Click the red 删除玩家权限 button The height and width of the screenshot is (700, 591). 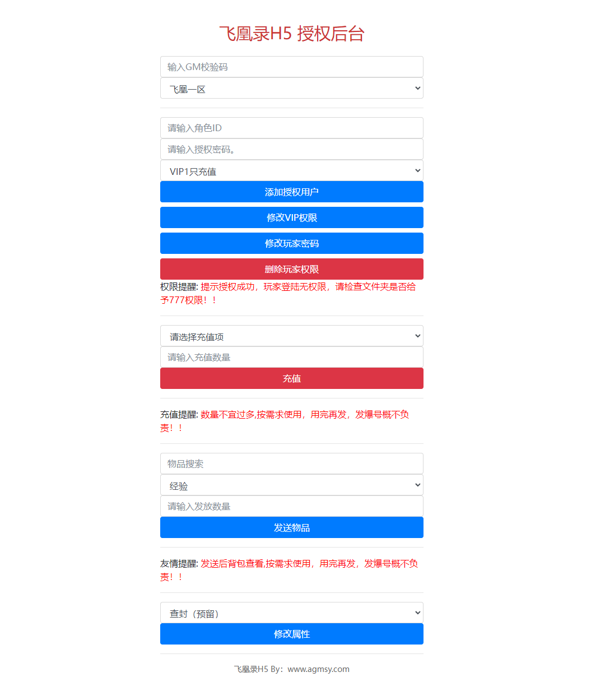click(x=291, y=269)
